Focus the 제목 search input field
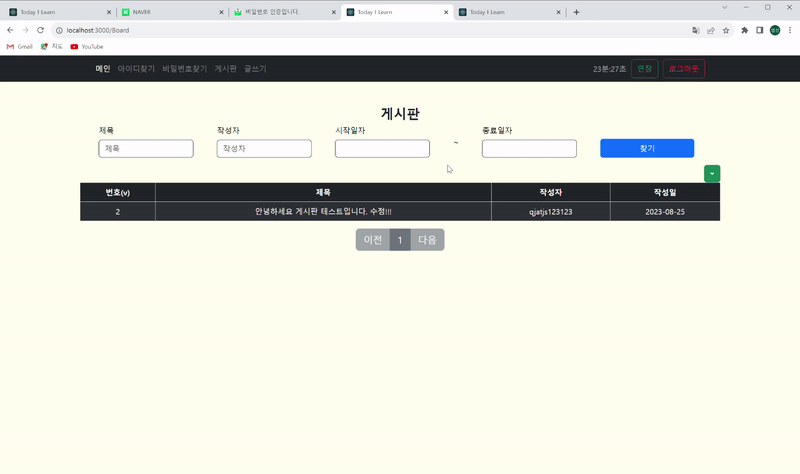Image resolution: width=800 pixels, height=474 pixels. (146, 148)
